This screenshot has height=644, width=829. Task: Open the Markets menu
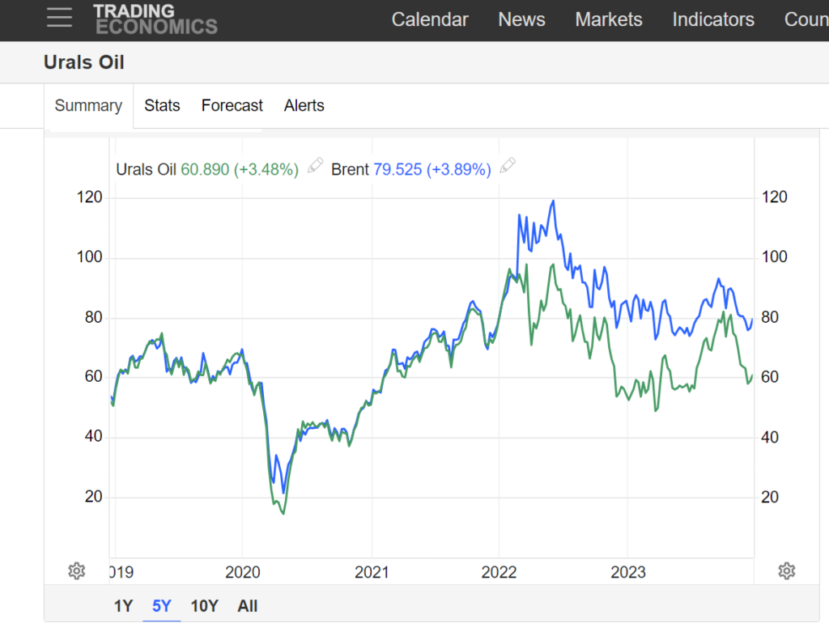click(609, 19)
